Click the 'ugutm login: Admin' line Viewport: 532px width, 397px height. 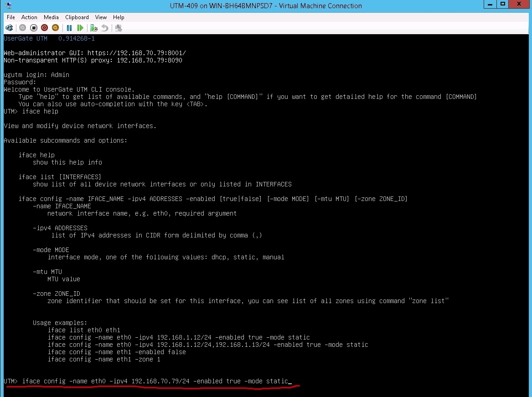pyautogui.click(x=36, y=75)
